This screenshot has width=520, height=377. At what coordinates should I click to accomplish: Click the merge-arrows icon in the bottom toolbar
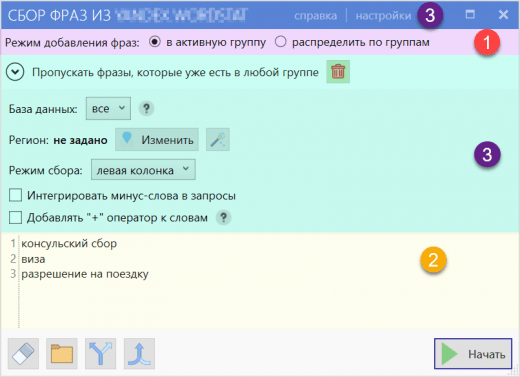(x=139, y=353)
